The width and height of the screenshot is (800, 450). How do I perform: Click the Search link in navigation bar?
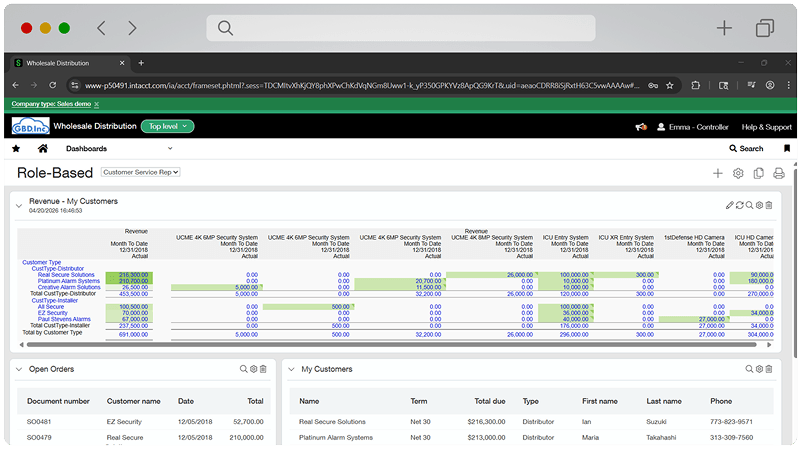click(746, 148)
